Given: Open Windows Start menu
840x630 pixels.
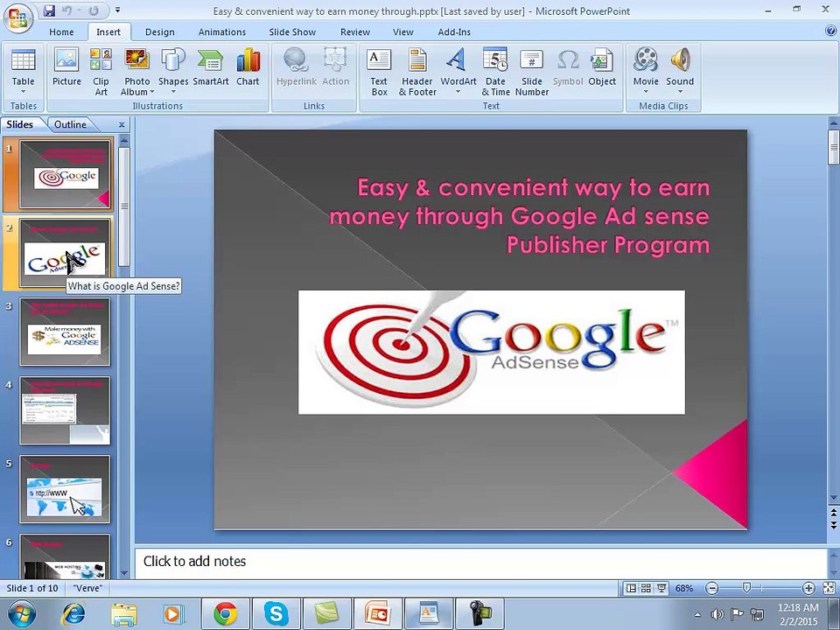Looking at the screenshot, I should [x=20, y=614].
